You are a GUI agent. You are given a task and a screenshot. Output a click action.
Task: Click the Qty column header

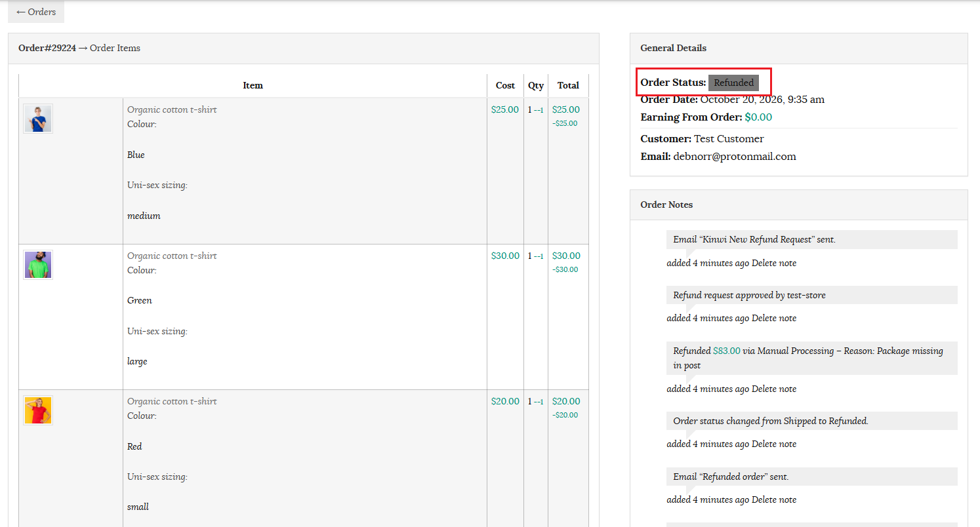(536, 85)
